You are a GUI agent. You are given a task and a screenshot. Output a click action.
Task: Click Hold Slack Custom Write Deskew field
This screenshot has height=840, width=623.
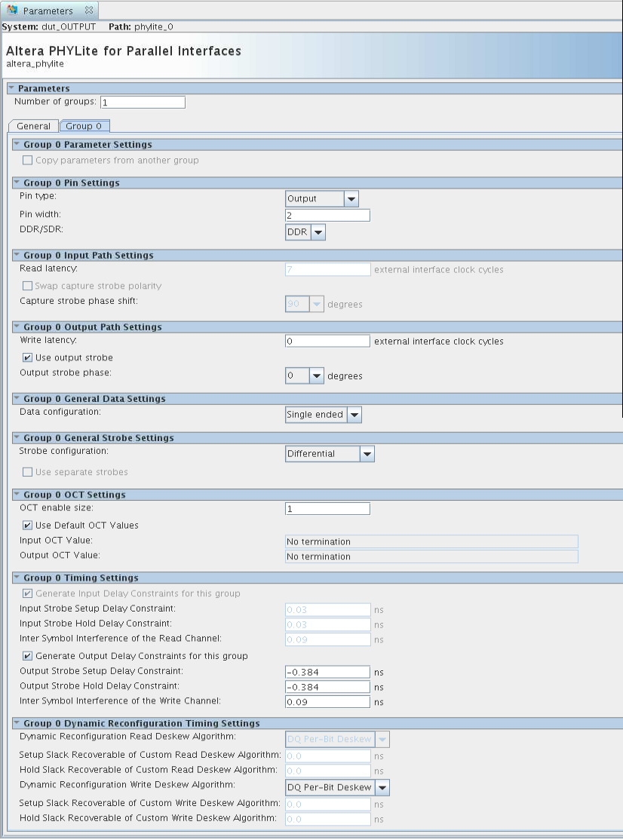pos(327,819)
